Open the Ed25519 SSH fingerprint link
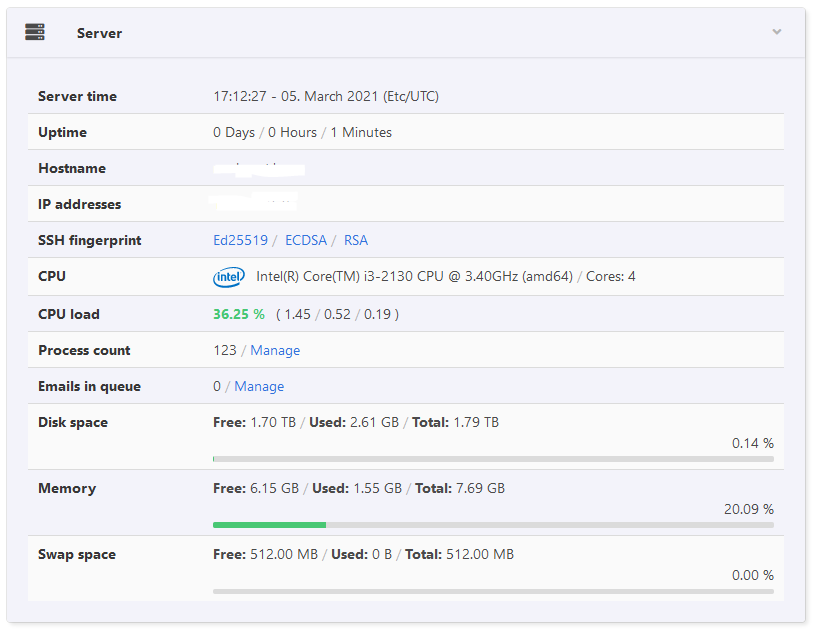The height and width of the screenshot is (632, 814). (x=240, y=240)
